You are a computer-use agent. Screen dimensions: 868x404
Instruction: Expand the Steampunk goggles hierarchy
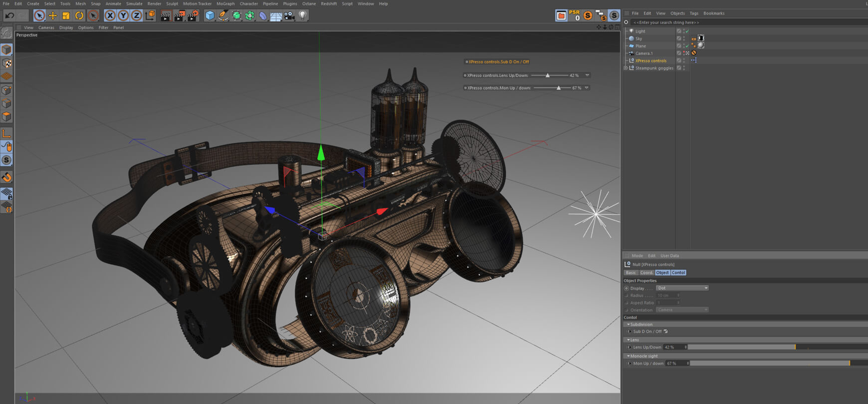(626, 68)
